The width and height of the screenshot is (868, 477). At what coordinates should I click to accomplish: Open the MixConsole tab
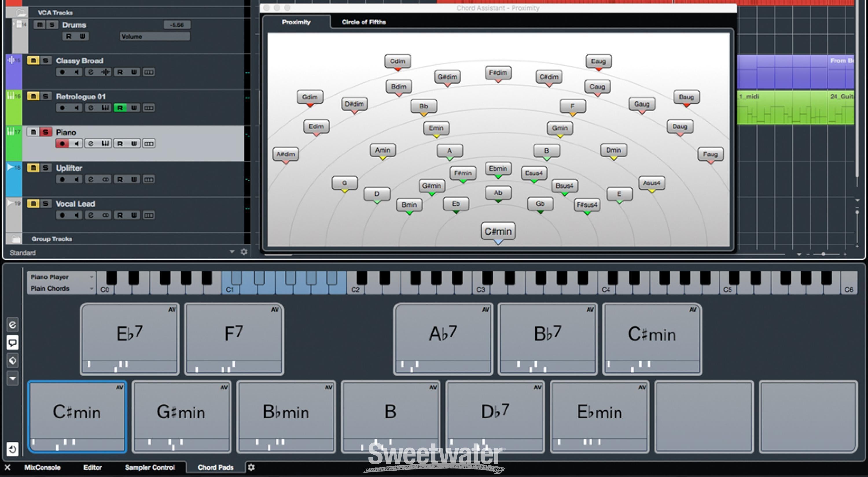point(43,467)
